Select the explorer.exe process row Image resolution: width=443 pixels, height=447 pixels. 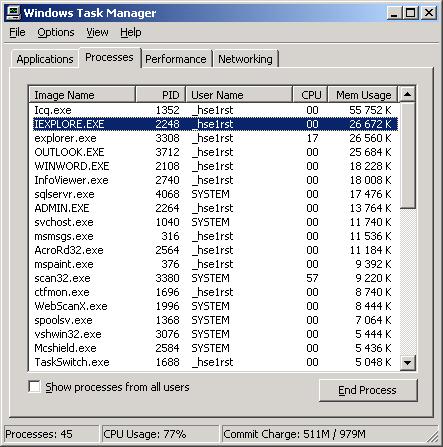coord(215,138)
